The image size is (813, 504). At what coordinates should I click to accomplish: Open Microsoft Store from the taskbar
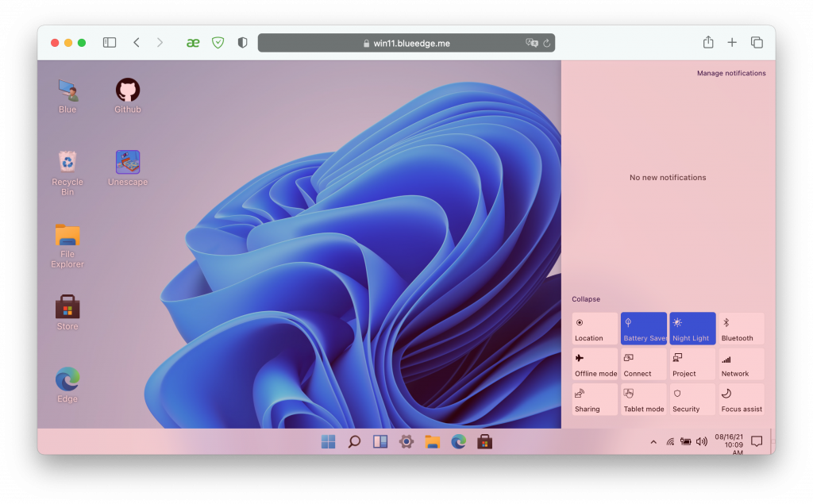click(x=484, y=442)
